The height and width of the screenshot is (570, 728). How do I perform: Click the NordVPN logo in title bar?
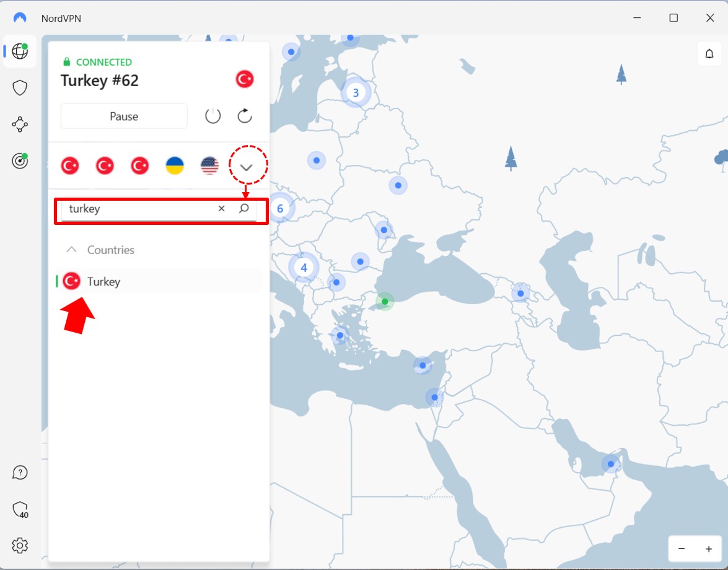click(x=19, y=18)
